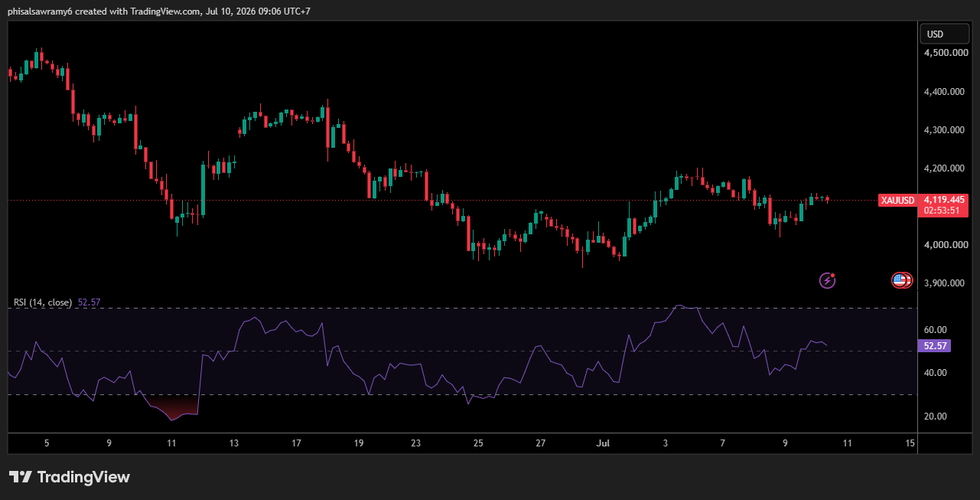Viewport: 980px width, 500px height.
Task: Select the 4,119.445 current price label
Action: click(944, 200)
